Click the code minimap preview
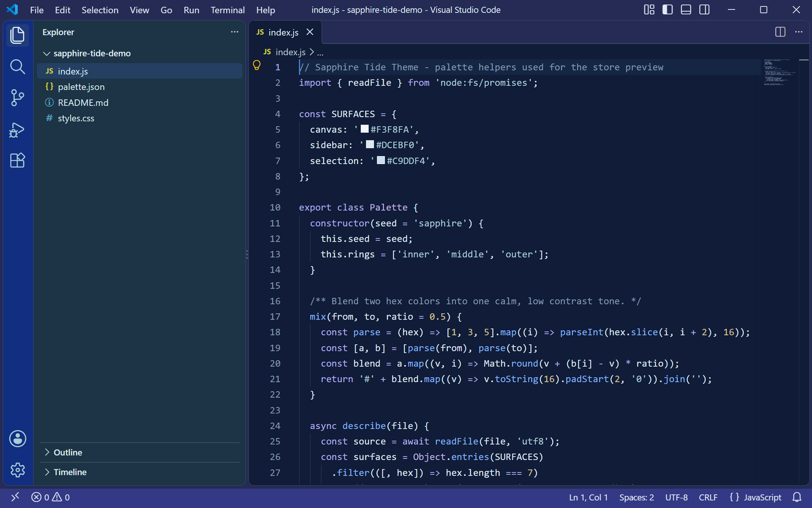The image size is (812, 508). coord(780,72)
